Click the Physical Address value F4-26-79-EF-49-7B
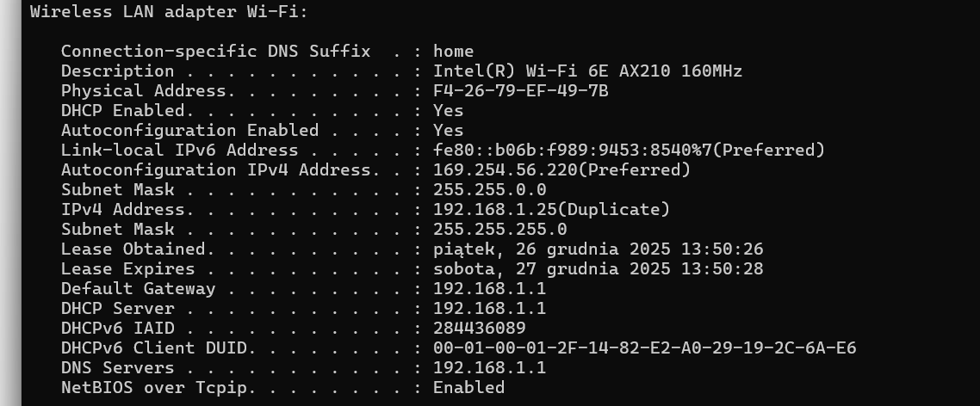Viewport: 980px width, 406px height. tap(521, 90)
